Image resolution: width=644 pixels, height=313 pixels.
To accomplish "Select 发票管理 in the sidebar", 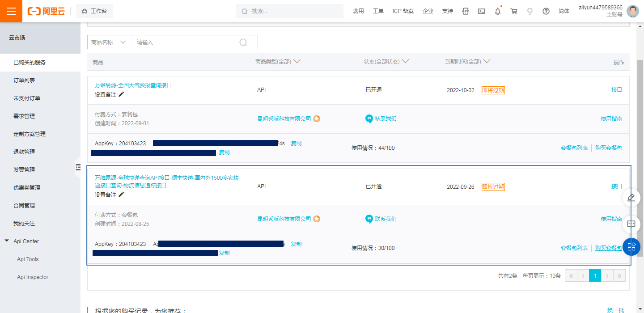I will pos(24,170).
